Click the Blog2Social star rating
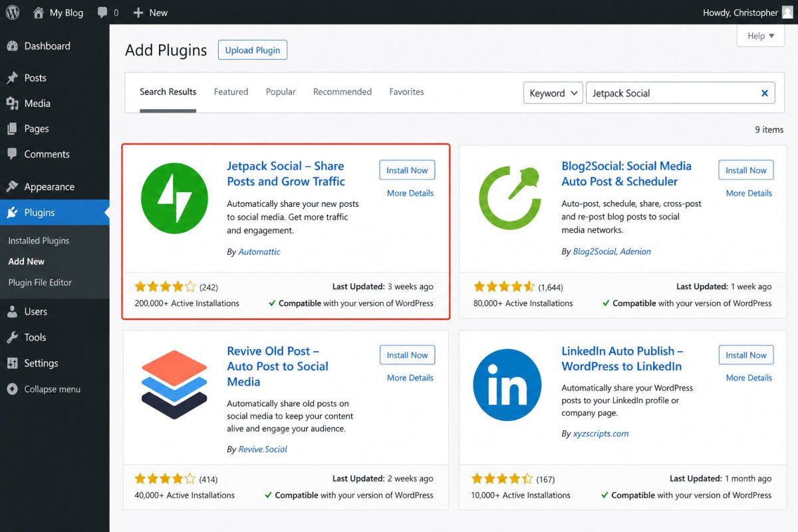The width and height of the screenshot is (798, 532). [x=504, y=287]
